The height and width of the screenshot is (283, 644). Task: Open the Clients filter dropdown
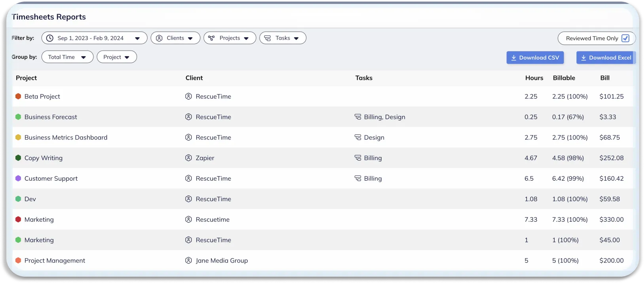[175, 38]
